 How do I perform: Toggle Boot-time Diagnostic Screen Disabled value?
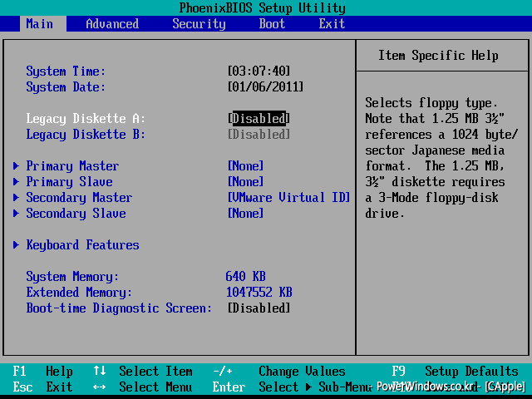[259, 308]
